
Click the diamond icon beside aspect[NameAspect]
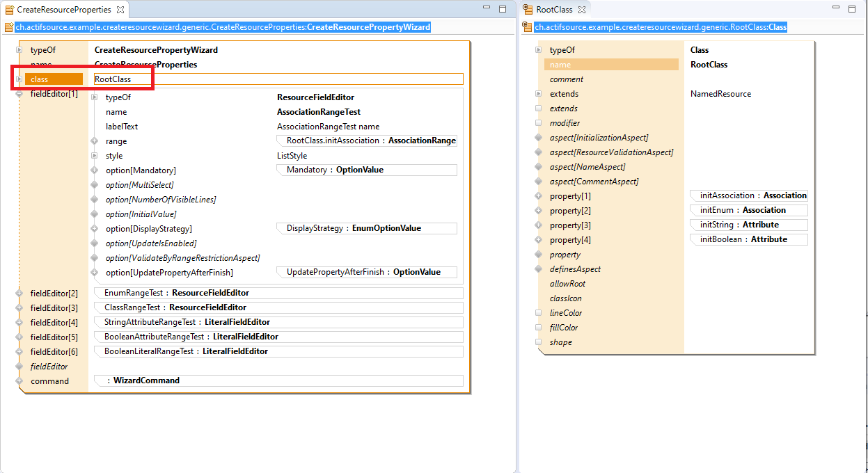pyautogui.click(x=538, y=167)
